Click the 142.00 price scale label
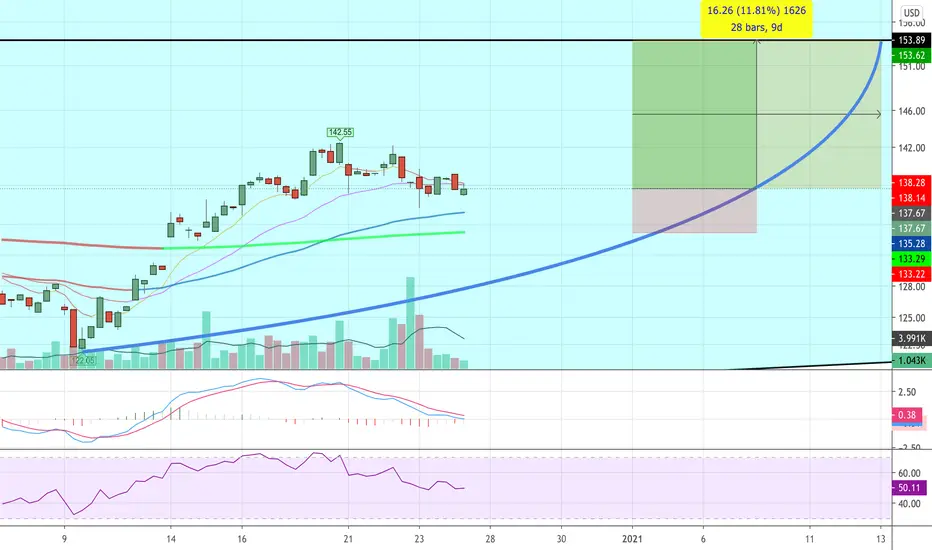 click(912, 148)
